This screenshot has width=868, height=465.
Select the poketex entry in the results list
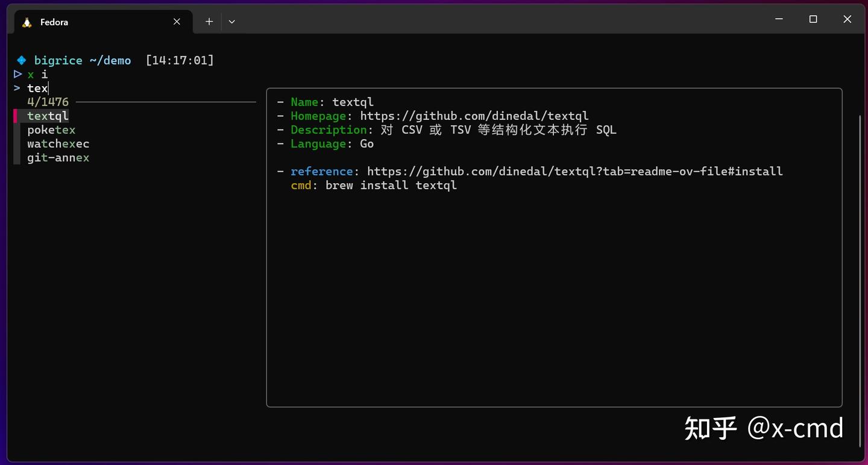click(x=51, y=130)
